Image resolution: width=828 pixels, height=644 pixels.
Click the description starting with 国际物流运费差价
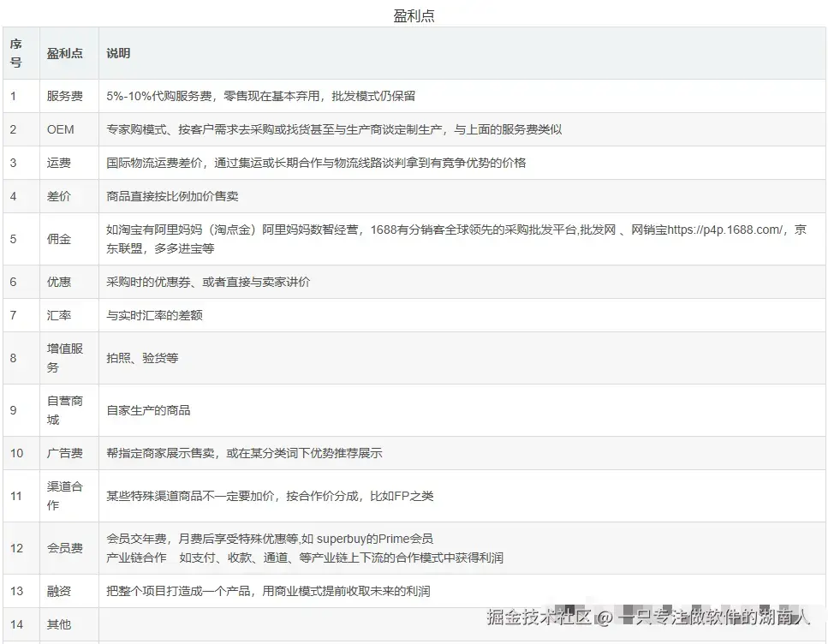coord(316,163)
